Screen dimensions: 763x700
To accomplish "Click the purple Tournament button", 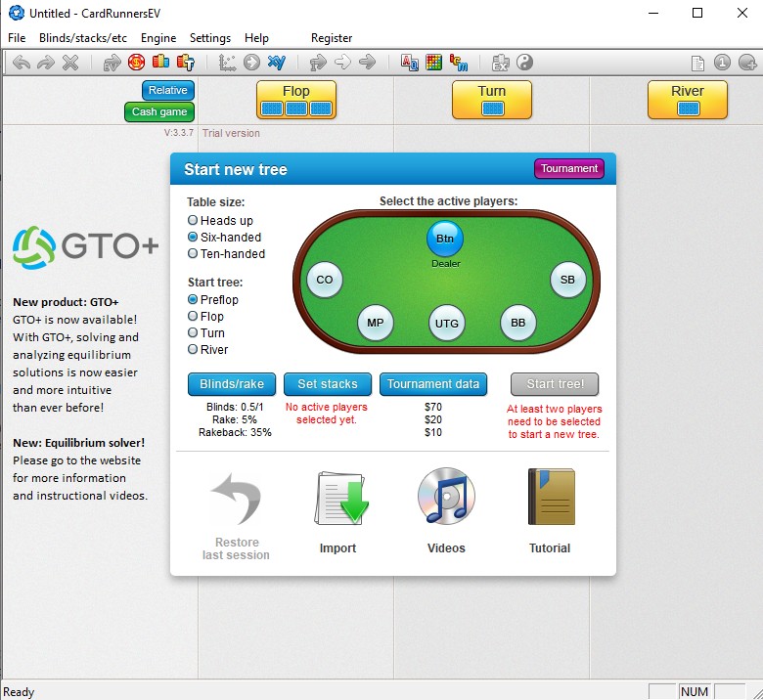I will (569, 168).
